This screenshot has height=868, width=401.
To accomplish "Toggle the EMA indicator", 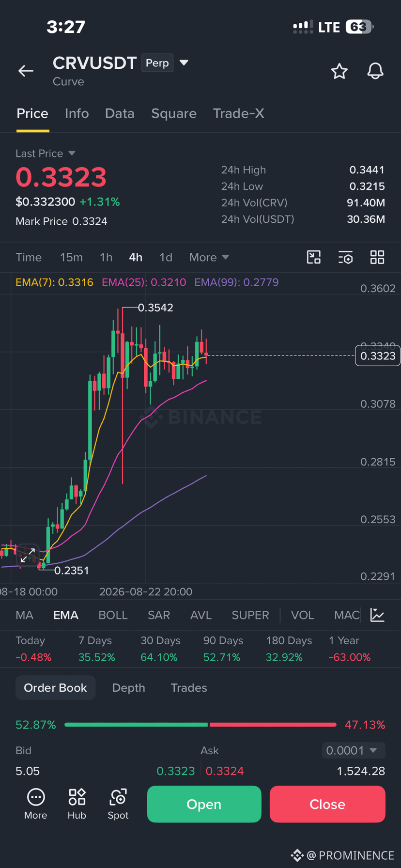I will click(x=66, y=615).
